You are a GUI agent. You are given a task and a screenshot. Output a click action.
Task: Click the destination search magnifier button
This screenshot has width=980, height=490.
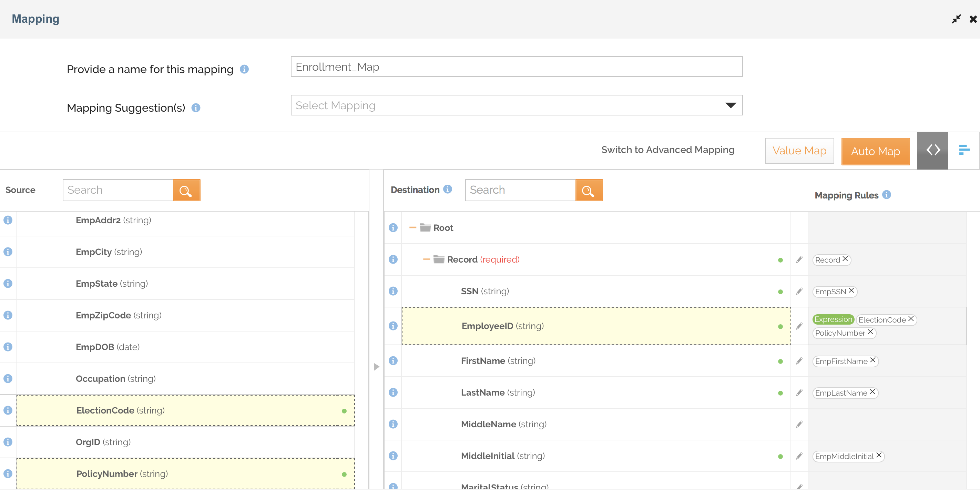tap(589, 190)
